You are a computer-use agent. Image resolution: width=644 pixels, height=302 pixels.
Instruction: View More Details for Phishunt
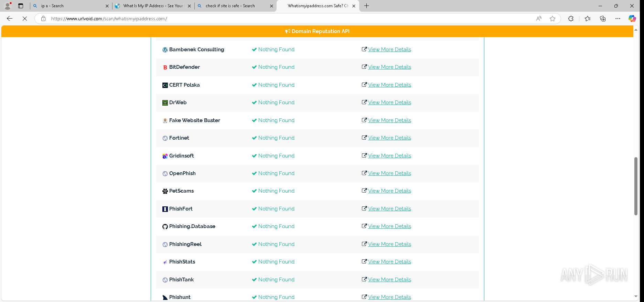pyautogui.click(x=389, y=297)
